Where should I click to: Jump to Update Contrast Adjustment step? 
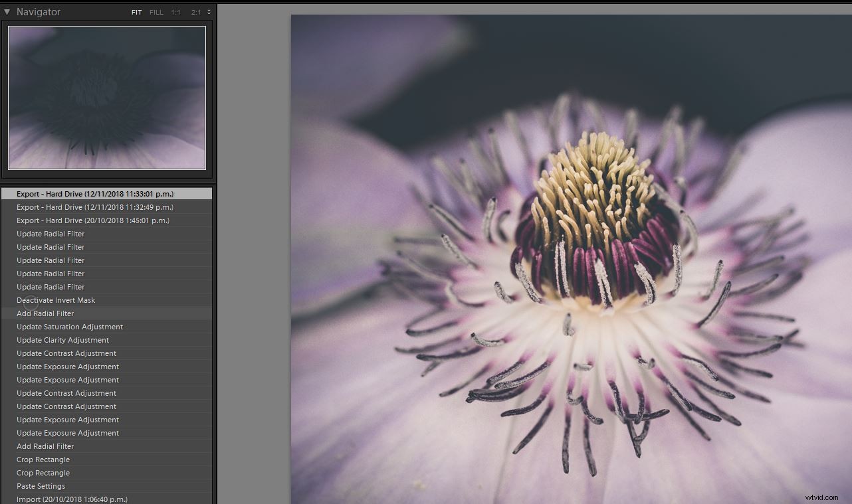point(68,353)
